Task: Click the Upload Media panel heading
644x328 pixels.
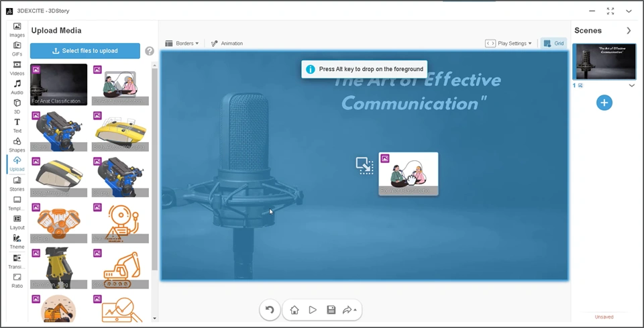Action: (x=56, y=30)
